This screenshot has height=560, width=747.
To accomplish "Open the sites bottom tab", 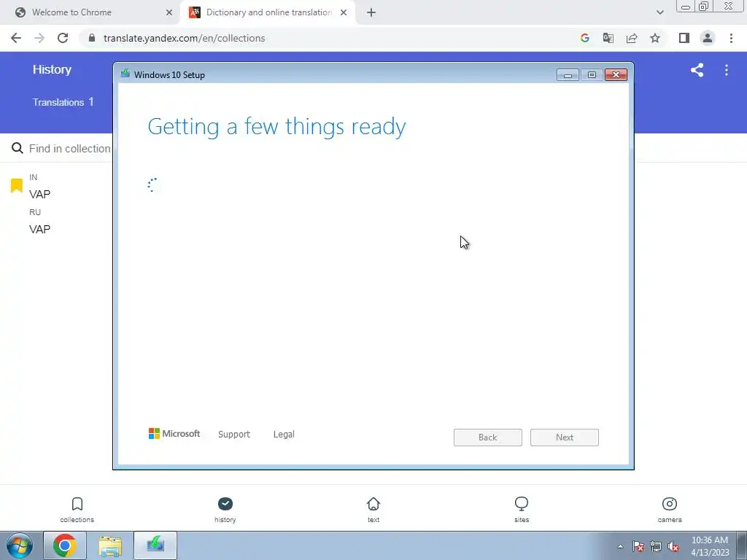I will point(521,510).
